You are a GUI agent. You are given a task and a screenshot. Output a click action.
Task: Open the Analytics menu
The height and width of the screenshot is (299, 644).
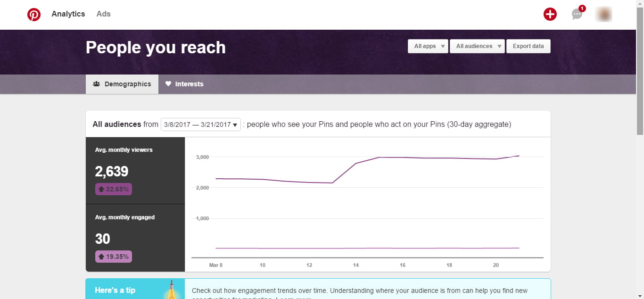click(68, 14)
